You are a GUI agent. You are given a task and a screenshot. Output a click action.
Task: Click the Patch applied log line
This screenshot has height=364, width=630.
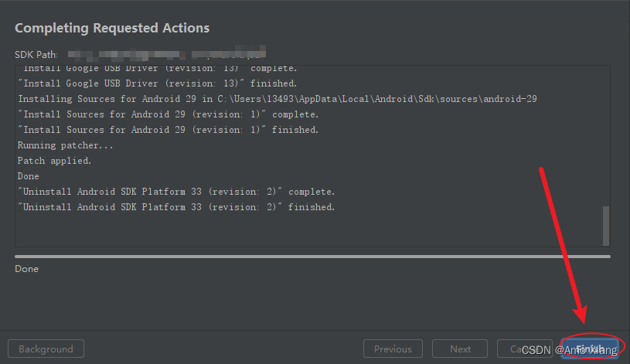click(54, 161)
